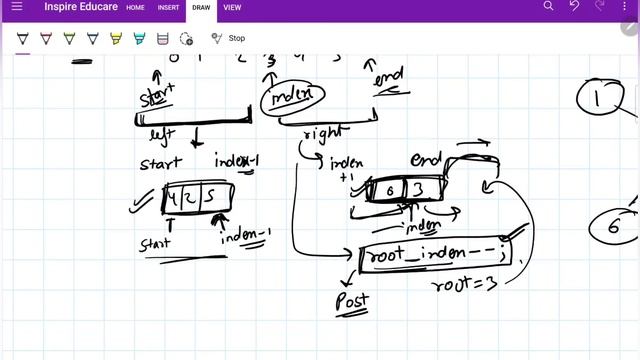This screenshot has height=360, width=640.
Task: Select the cyan highlighter
Action: pos(139,39)
